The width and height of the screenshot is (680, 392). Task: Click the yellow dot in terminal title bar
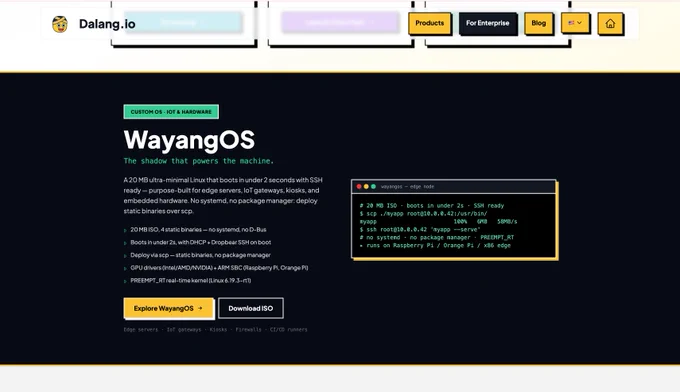[366, 186]
